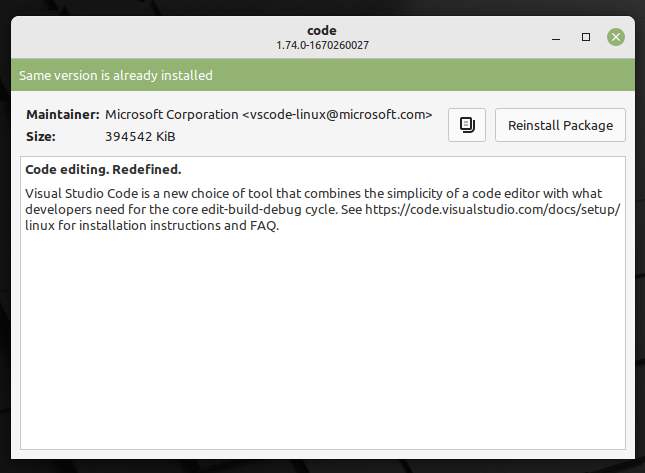This screenshot has height=473, width=645.
Task: Click the 'Same version is already installed' banner
Action: click(323, 75)
